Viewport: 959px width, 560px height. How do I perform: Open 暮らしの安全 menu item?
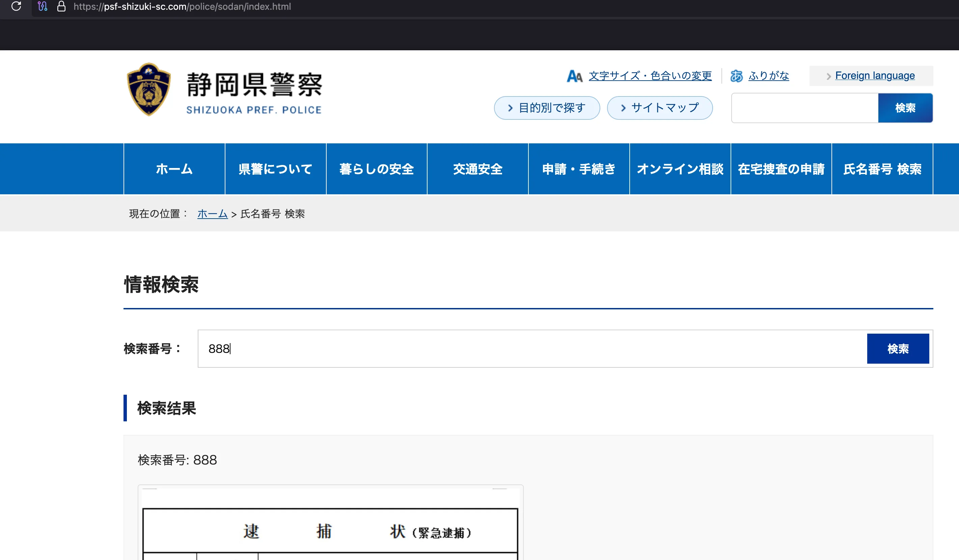[x=377, y=169]
